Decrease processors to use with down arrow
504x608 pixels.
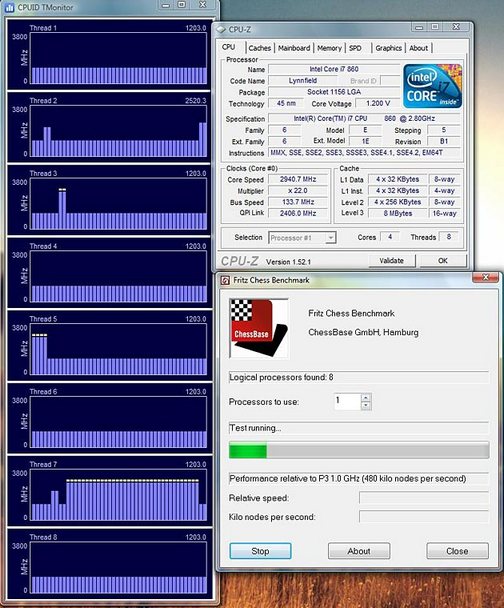point(366,406)
